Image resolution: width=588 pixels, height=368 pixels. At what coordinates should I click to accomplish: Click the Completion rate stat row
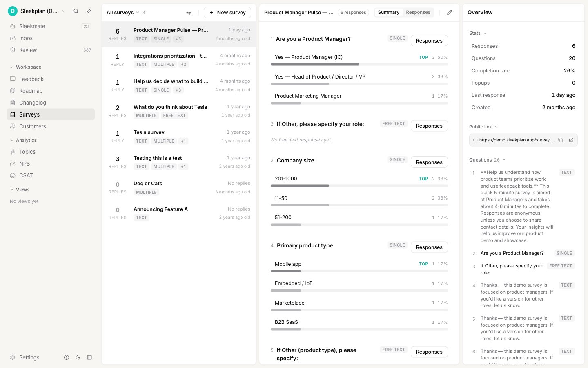523,71
